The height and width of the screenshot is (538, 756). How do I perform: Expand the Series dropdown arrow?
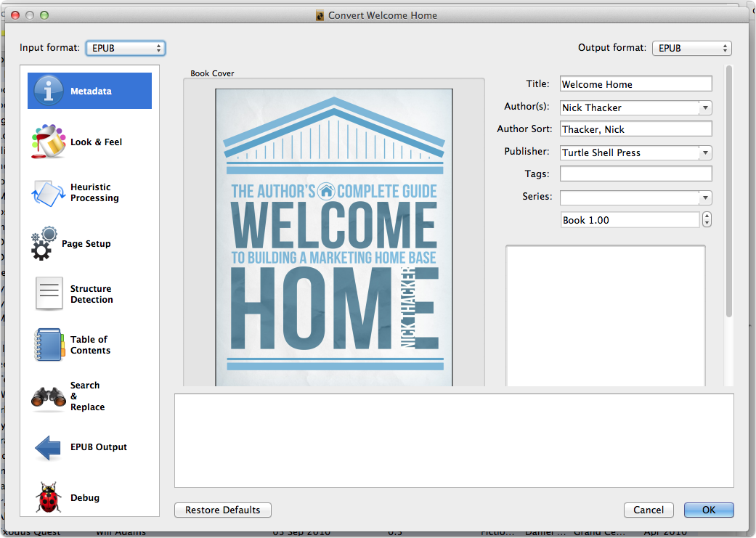(705, 197)
